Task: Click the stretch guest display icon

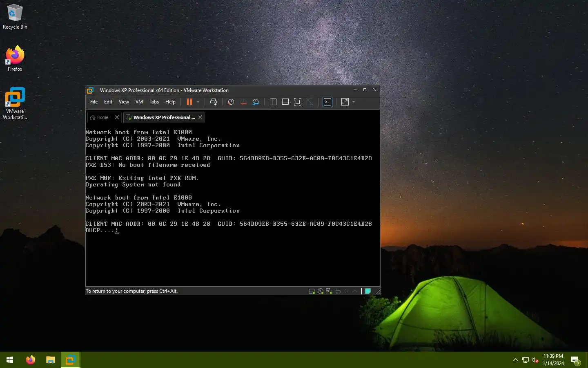Action: (x=345, y=102)
